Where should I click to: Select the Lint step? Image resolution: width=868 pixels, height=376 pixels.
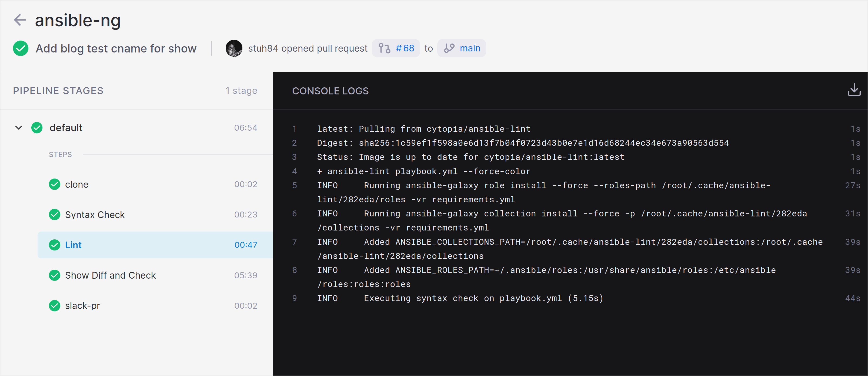[x=74, y=245]
